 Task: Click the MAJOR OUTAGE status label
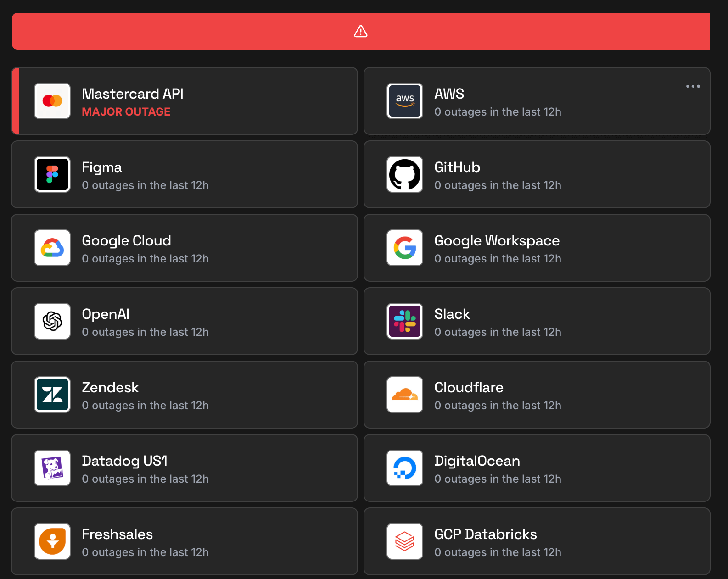[126, 112]
